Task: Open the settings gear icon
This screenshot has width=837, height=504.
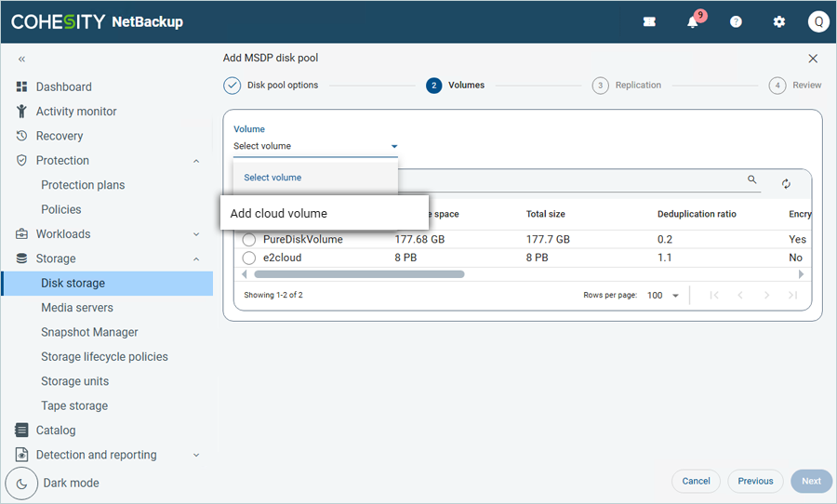Action: click(x=779, y=22)
